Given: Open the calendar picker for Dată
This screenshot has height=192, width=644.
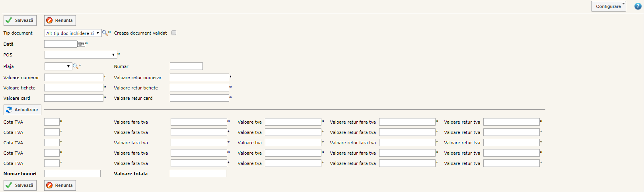Looking at the screenshot, I should point(81,44).
